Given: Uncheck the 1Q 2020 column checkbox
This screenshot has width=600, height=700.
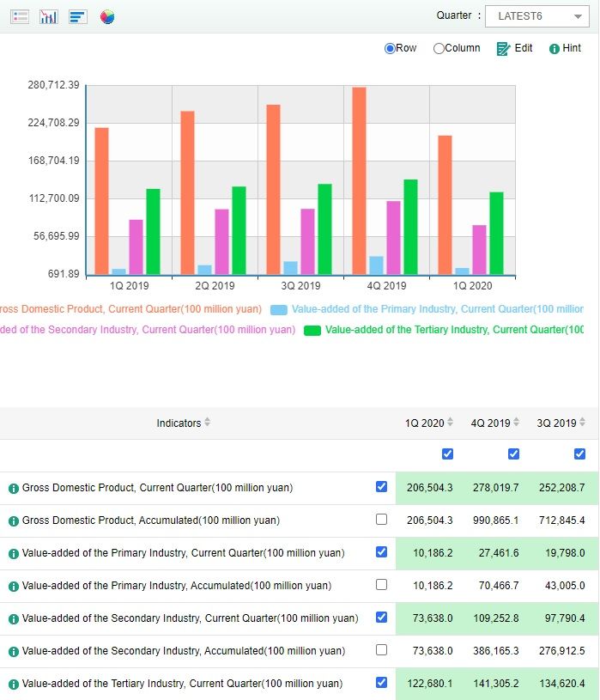Looking at the screenshot, I should [x=447, y=453].
